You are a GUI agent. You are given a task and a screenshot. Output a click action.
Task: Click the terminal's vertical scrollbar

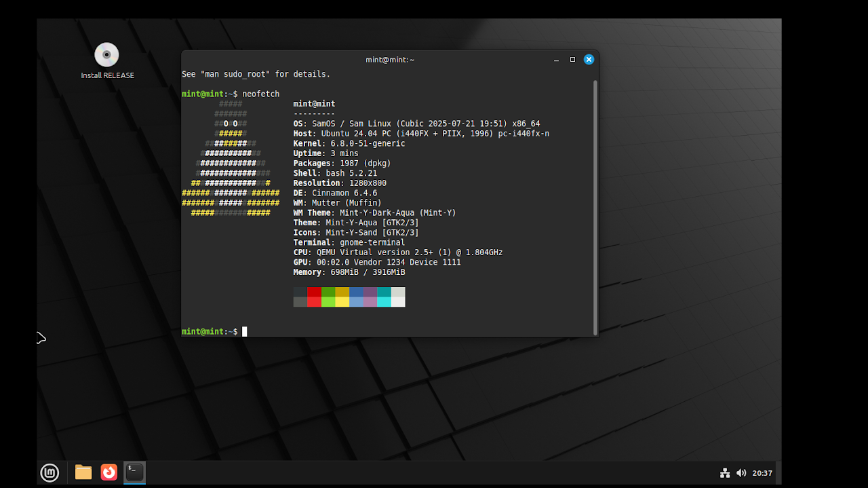tap(595, 207)
